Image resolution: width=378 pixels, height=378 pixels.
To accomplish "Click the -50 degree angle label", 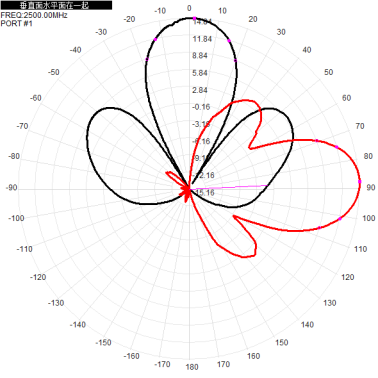I will (54, 72).
